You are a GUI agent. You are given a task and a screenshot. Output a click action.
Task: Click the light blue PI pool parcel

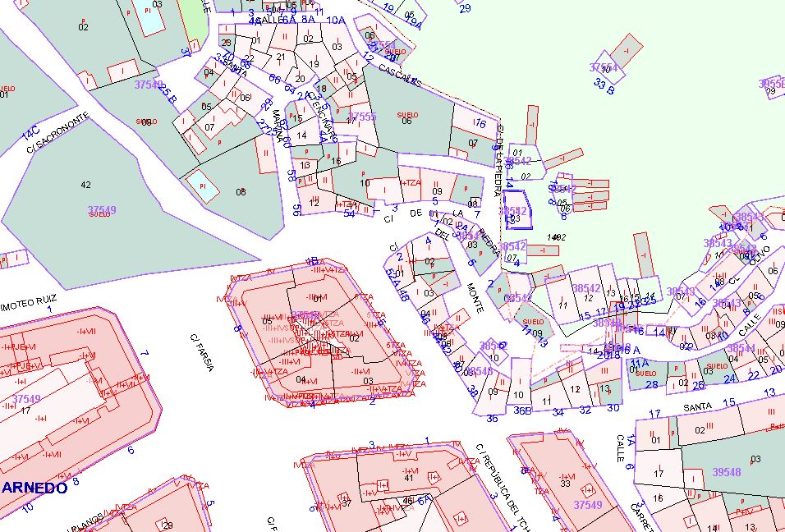(x=202, y=186)
